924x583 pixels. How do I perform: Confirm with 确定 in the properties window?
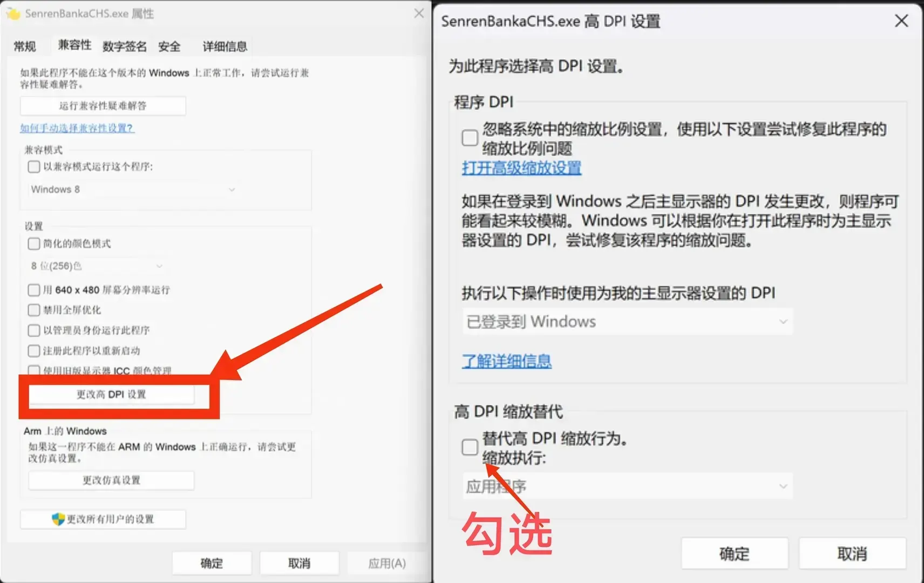coord(212,563)
